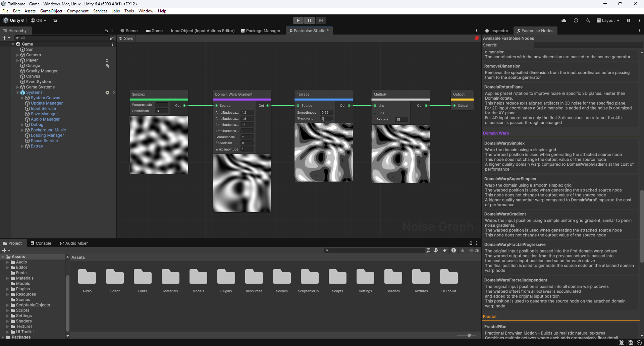The width and height of the screenshot is (644, 346).
Task: Open the Component menu
Action: (x=78, y=11)
